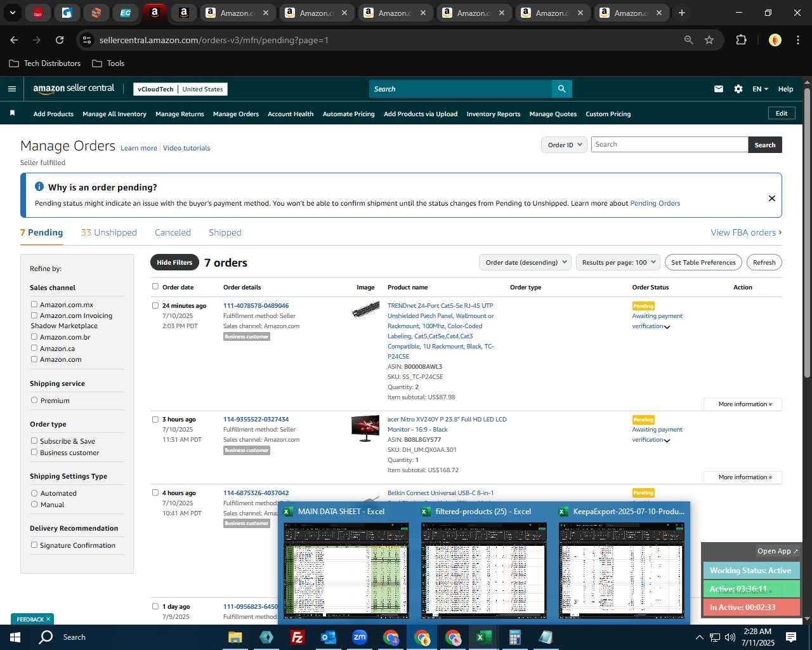The width and height of the screenshot is (812, 650).
Task: Click the Amazon Seller Central logo
Action: (74, 89)
